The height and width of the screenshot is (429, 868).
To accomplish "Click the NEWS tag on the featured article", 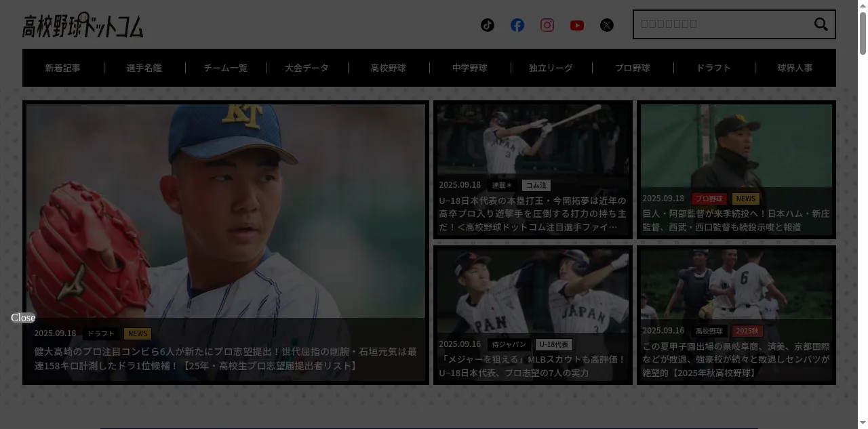I will [138, 333].
